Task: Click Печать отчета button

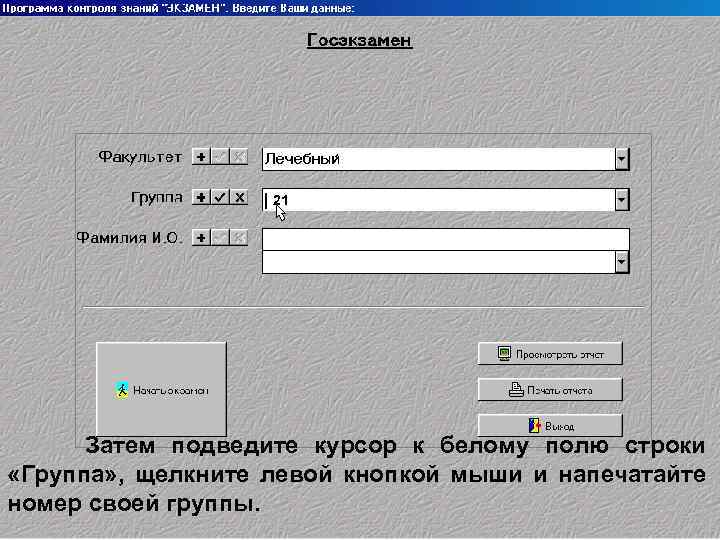Action: coord(550,390)
